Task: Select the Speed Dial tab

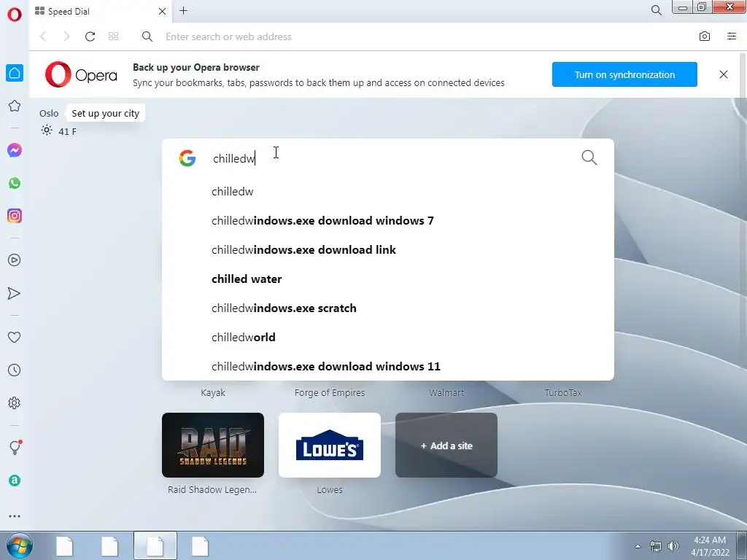Action: [101, 11]
